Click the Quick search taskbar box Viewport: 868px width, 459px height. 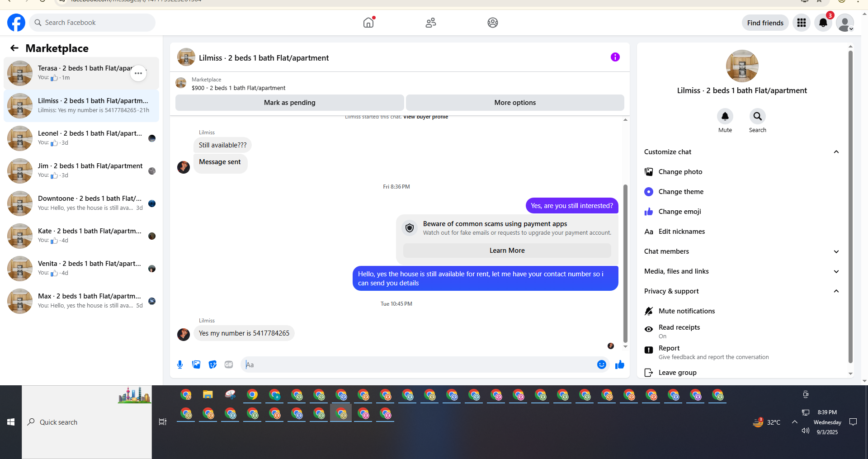[x=87, y=422]
